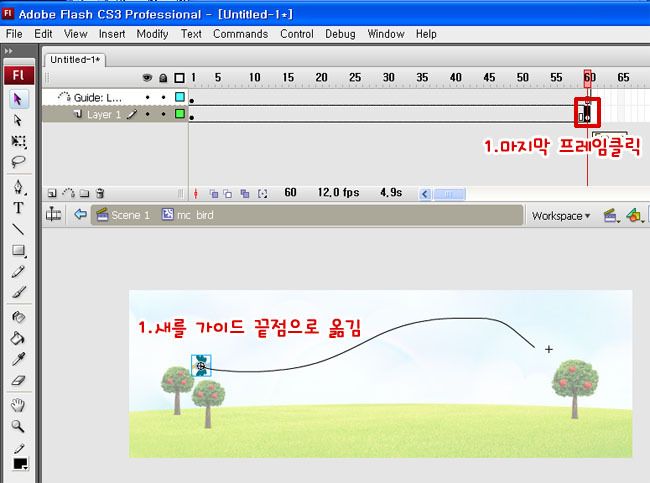The image size is (650, 483).
Task: Click the 12.0 fps frame rate value
Action: tap(338, 193)
